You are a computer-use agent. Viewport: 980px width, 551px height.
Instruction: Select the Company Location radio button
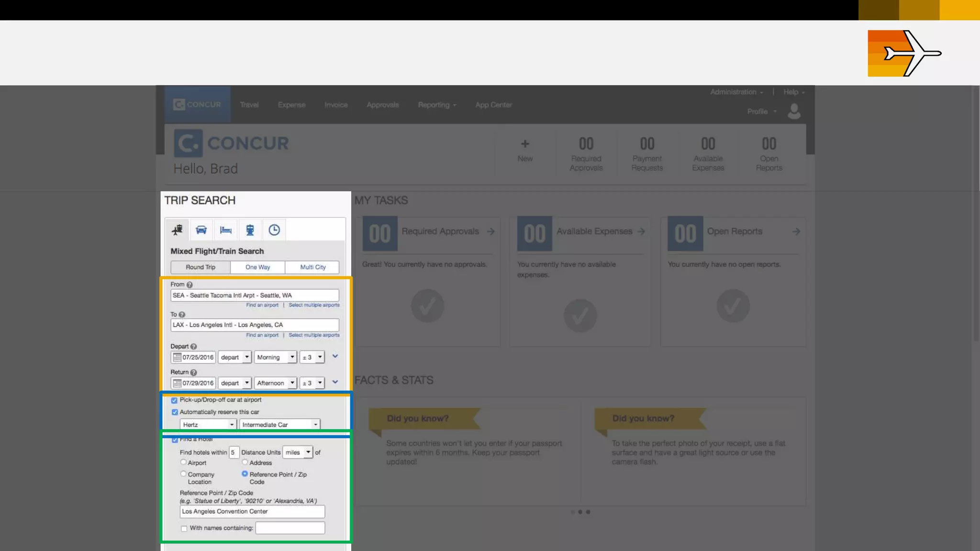183,474
